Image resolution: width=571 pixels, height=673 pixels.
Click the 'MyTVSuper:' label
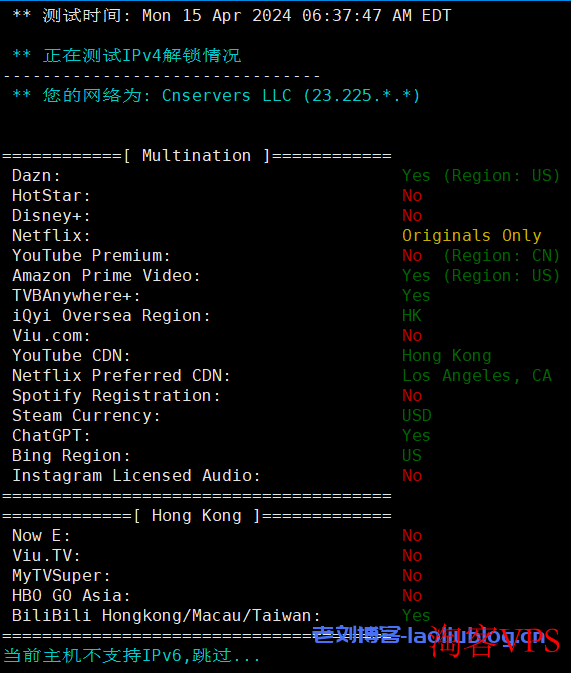click(x=61, y=575)
